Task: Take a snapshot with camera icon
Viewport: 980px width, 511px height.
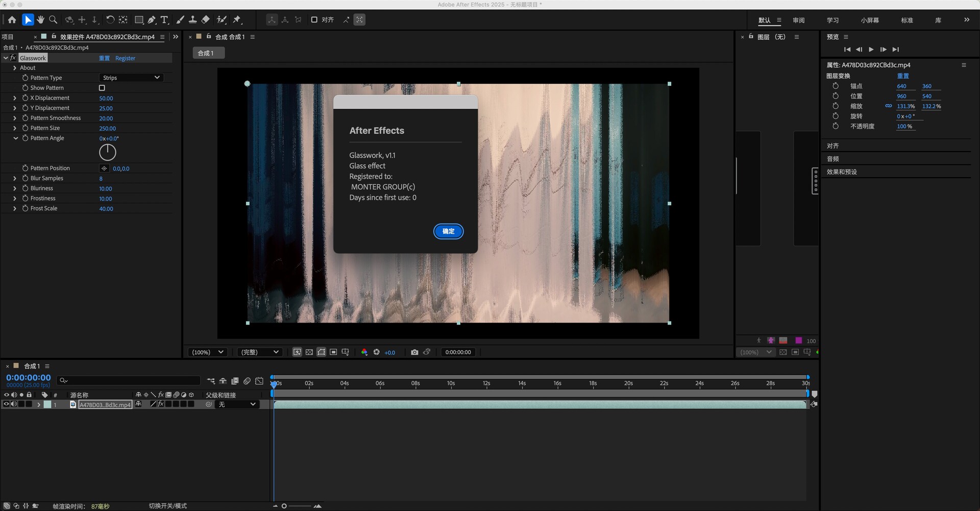Action: coord(414,352)
